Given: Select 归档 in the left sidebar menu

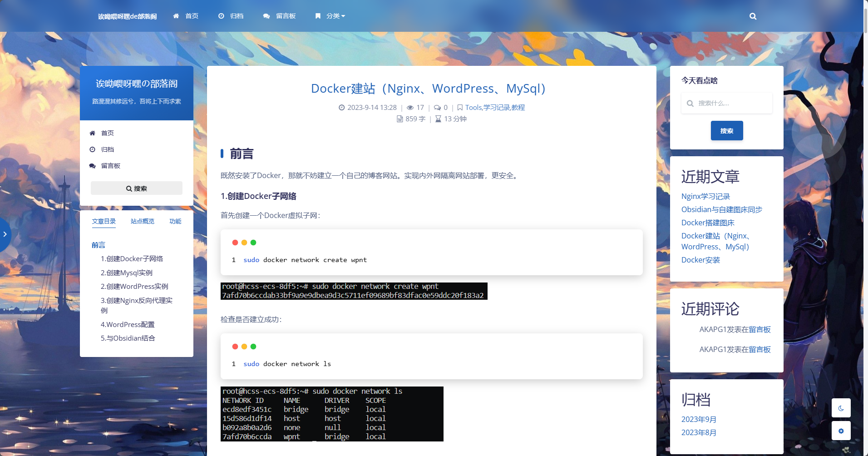Looking at the screenshot, I should (x=108, y=149).
